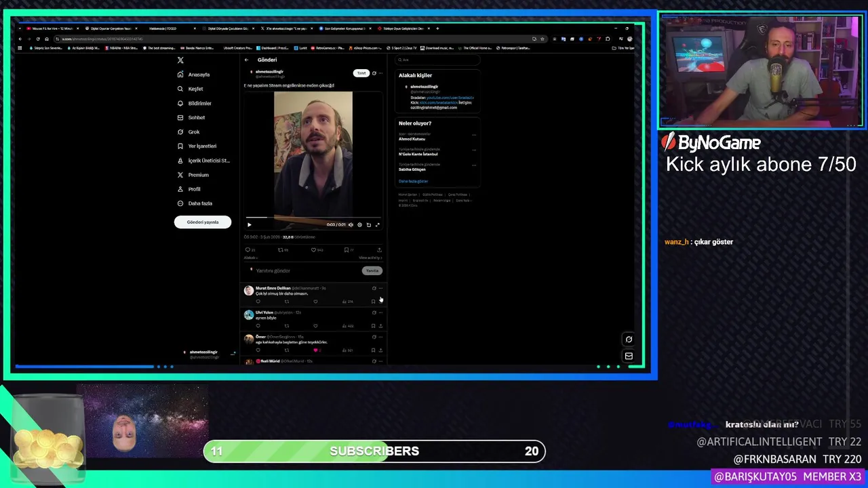Click the Yanıtla button
The image size is (868, 488).
[x=372, y=270]
